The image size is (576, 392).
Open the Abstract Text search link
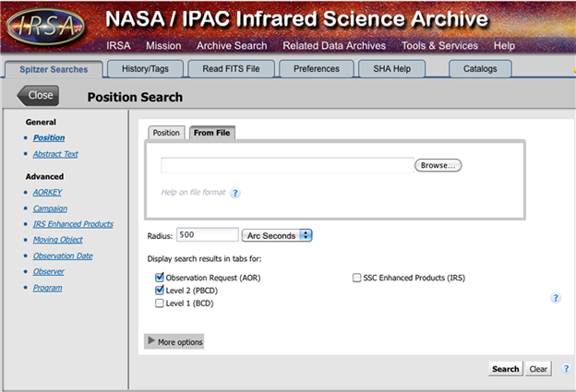click(55, 154)
